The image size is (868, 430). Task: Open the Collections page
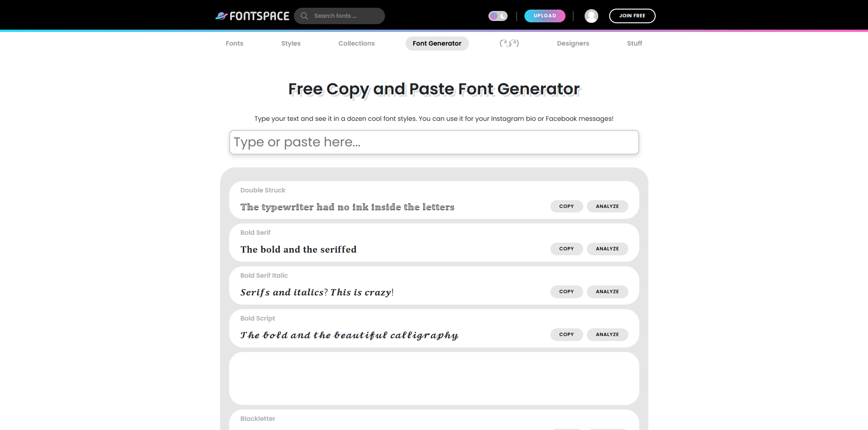point(356,43)
